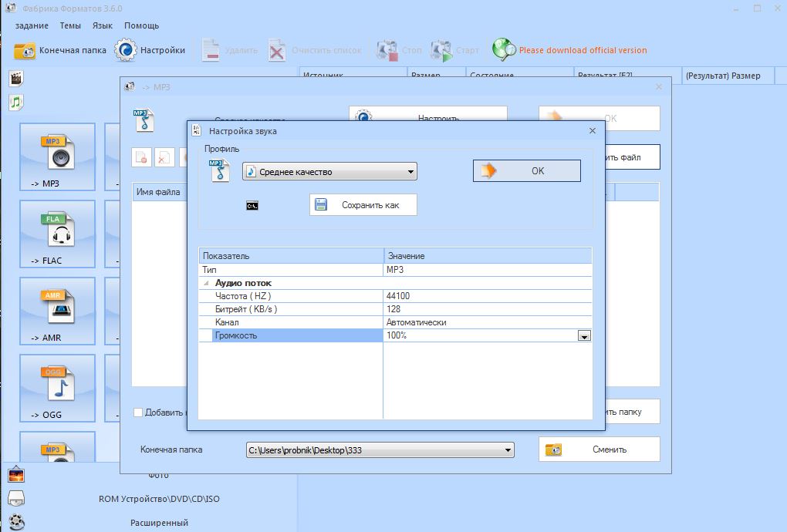
Task: Open the Помощь menu
Action: (x=141, y=25)
